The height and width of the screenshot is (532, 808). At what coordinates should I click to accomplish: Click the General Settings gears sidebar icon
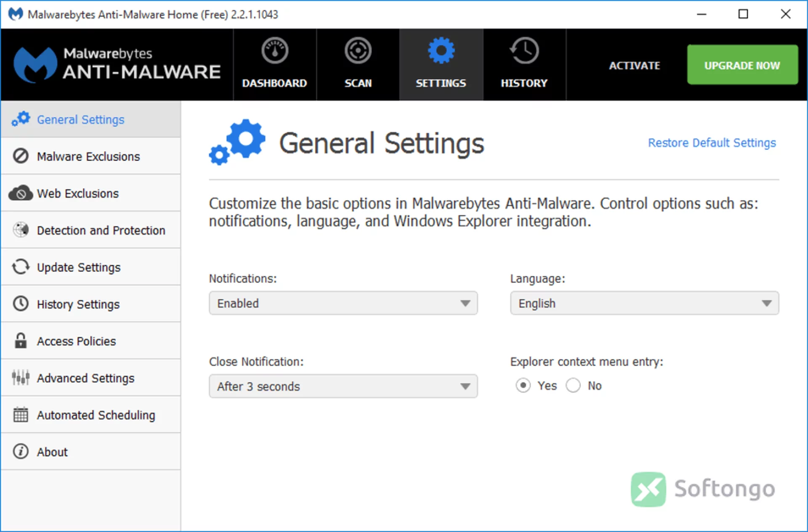21,119
